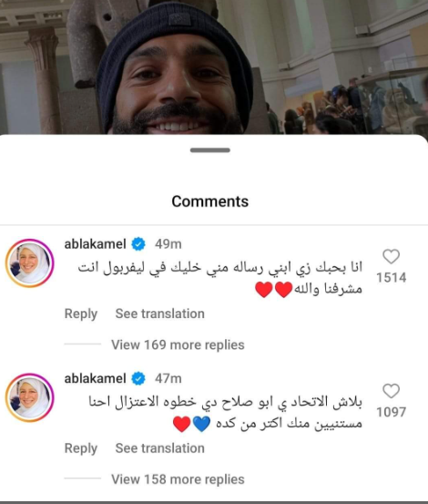Tap the blue verified badge on the 47m comment
The width and height of the screenshot is (428, 504).
point(138,378)
